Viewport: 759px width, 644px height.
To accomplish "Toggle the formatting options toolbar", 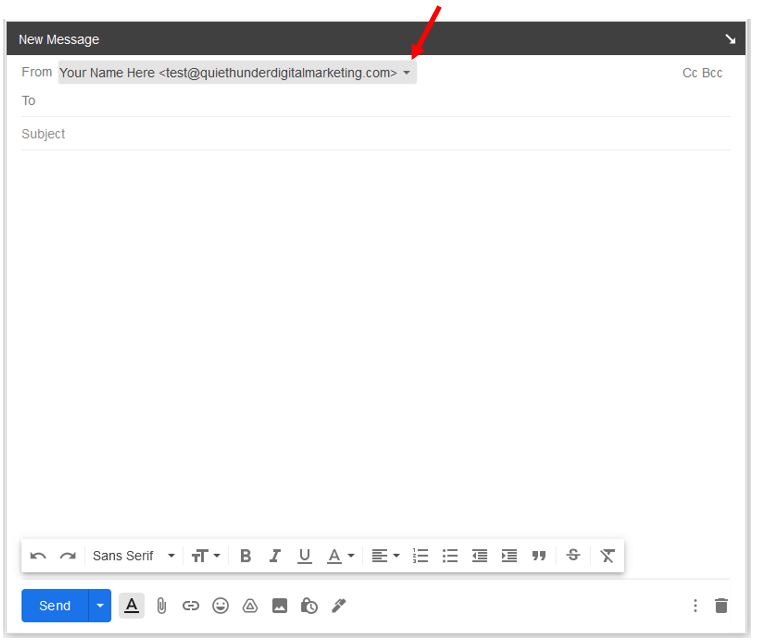I will (132, 606).
